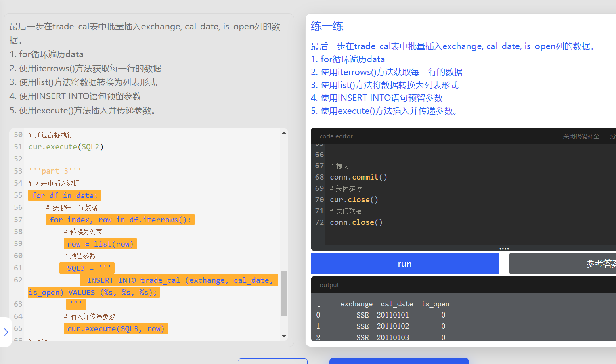This screenshot has width=616, height=364.
Task: Click gray step '4. 使用INSERT INTO语句预留参数' left panel
Action: pyautogui.click(x=75, y=96)
